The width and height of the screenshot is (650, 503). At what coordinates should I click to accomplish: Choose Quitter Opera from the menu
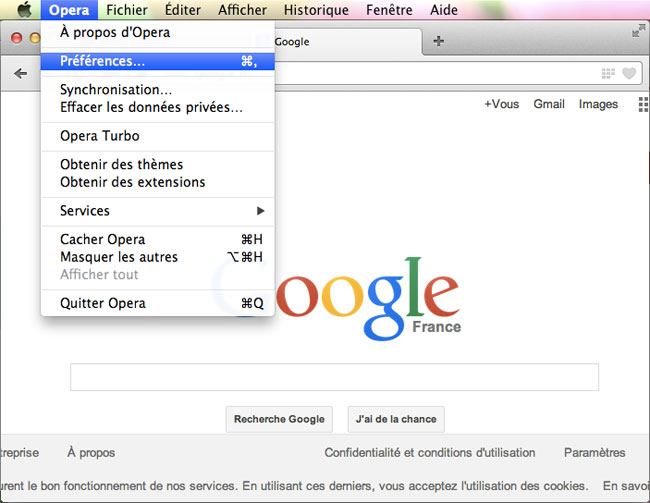(158, 303)
